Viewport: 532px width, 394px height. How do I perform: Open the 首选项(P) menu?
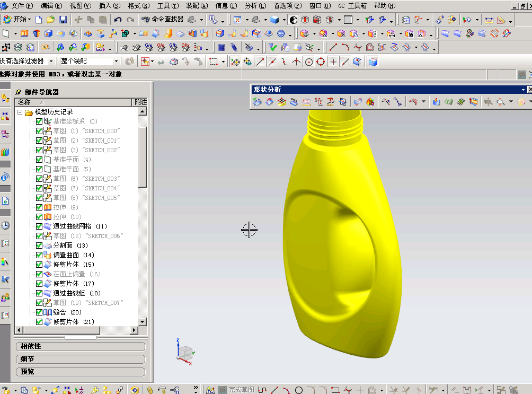(x=288, y=6)
